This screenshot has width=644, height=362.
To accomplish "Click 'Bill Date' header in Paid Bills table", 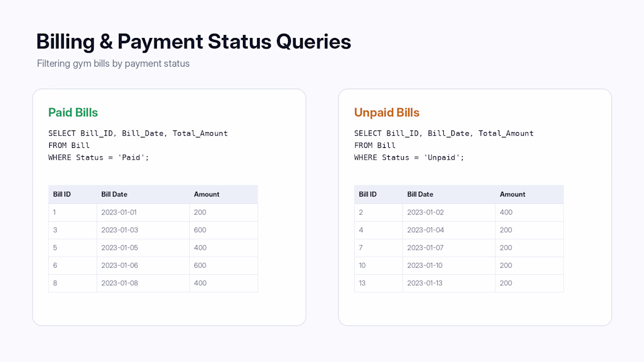I will (114, 195).
